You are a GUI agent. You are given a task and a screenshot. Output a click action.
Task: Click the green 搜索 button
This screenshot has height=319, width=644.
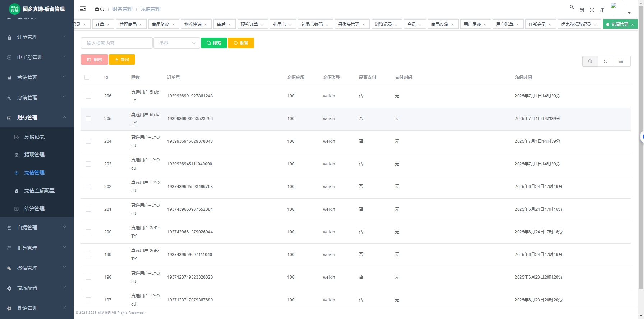[214, 43]
